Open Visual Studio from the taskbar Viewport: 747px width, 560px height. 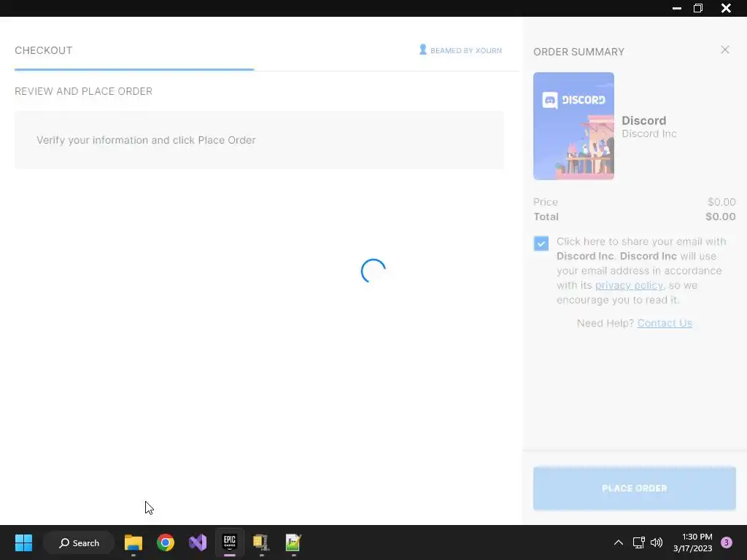click(197, 542)
